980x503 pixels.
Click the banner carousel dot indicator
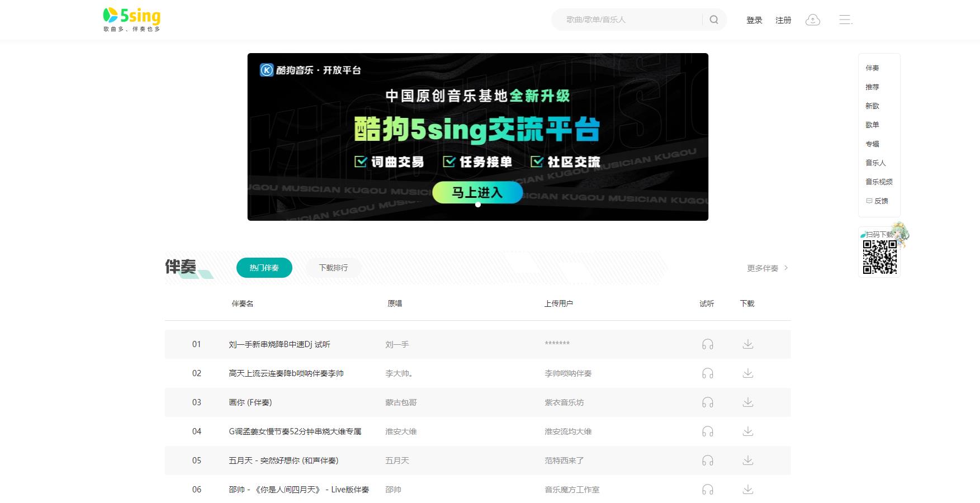(x=478, y=205)
